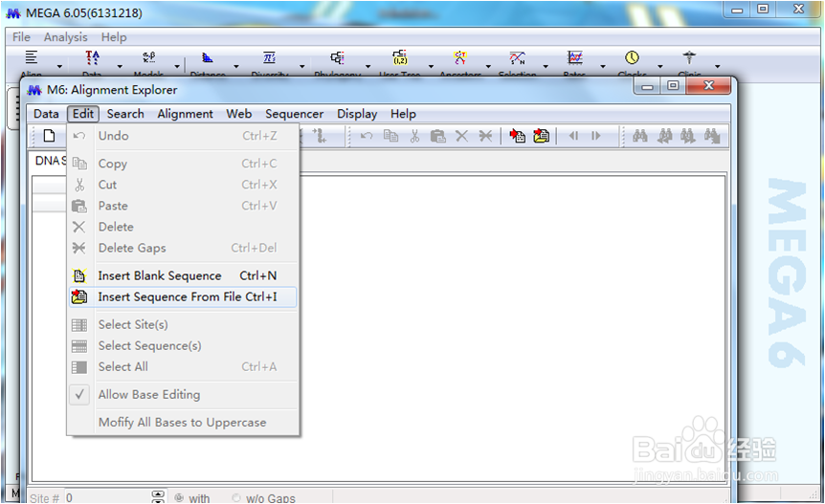Open the File menu in MEGA window
Image resolution: width=825 pixels, height=504 pixels.
click(22, 37)
